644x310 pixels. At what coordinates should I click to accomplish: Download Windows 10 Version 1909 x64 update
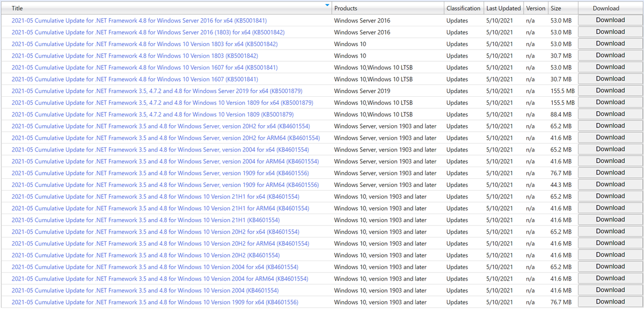pos(610,302)
